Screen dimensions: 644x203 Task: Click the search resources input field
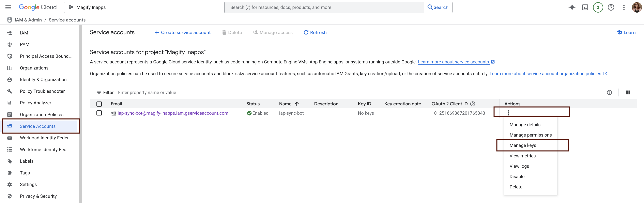tap(322, 7)
